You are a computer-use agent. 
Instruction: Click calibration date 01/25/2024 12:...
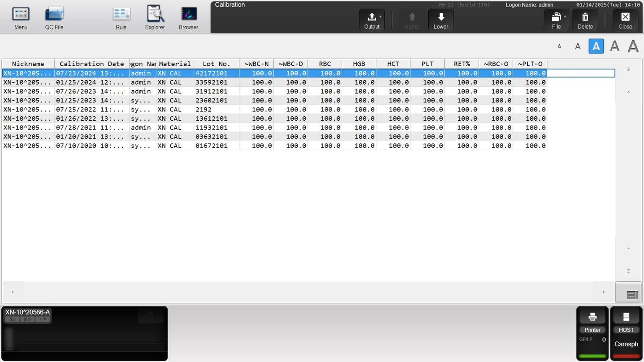(90, 82)
